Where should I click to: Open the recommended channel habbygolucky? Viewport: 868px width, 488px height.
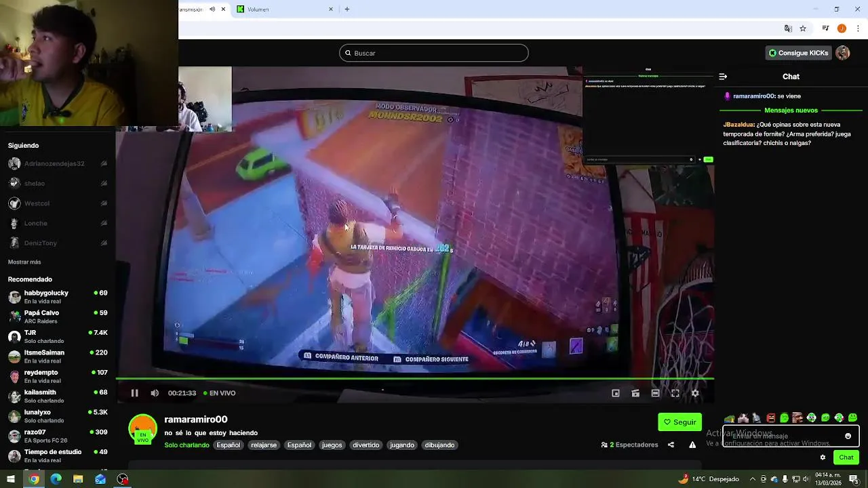click(x=58, y=297)
